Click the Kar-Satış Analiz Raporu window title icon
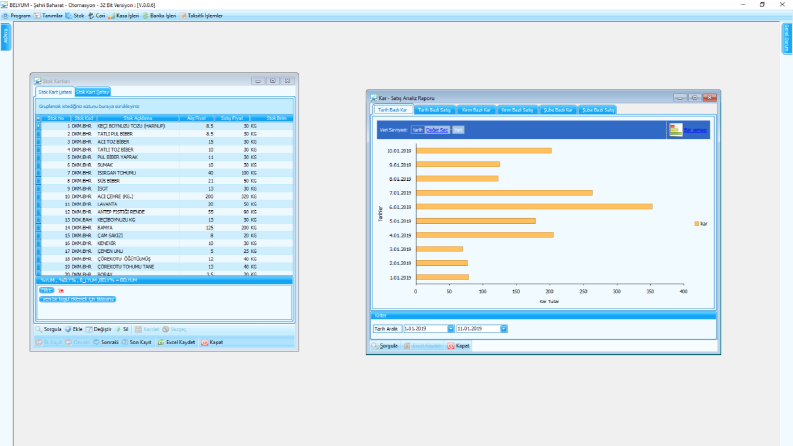Image resolution: width=793 pixels, height=446 pixels. pyautogui.click(x=374, y=98)
